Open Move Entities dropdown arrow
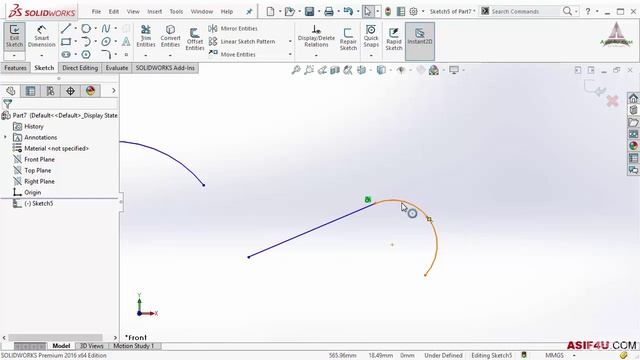640x360 pixels. [290, 54]
